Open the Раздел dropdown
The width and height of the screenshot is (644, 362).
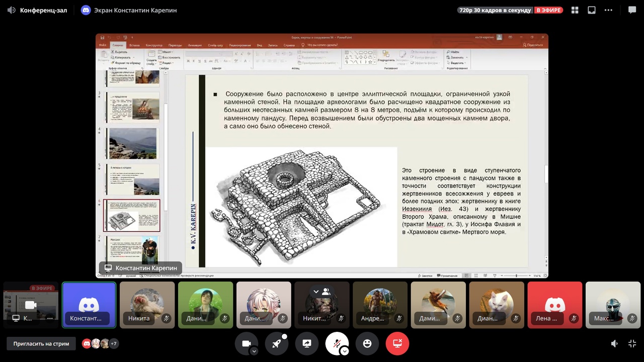pyautogui.click(x=167, y=63)
